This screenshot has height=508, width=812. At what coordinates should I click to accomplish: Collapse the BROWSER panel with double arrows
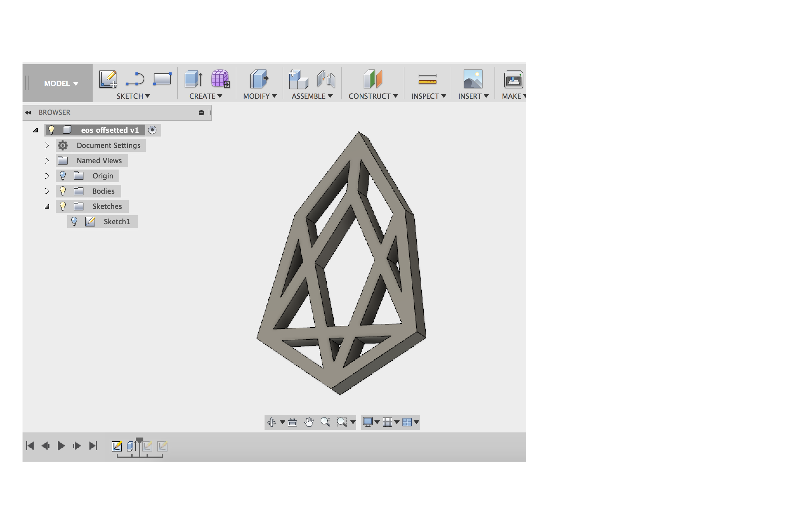[28, 112]
